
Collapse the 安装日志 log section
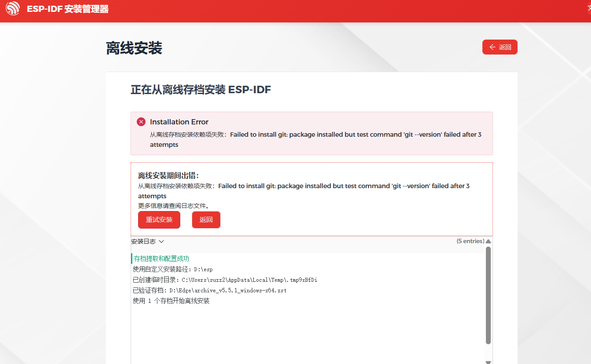tap(147, 241)
